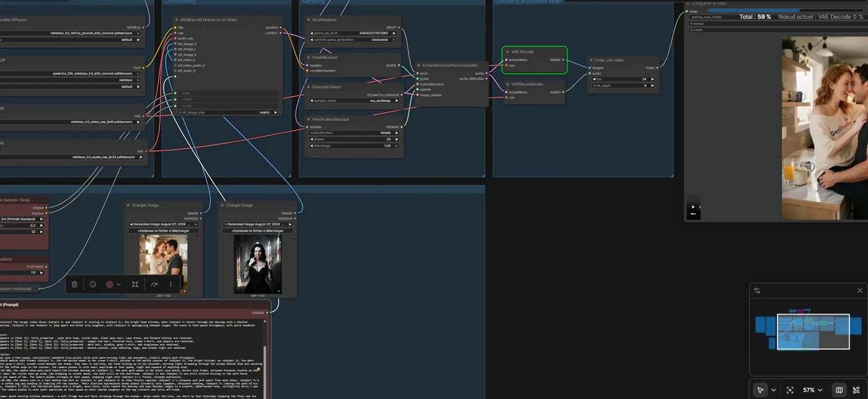Collapse the PlanificateurBasique node dot

point(308,119)
